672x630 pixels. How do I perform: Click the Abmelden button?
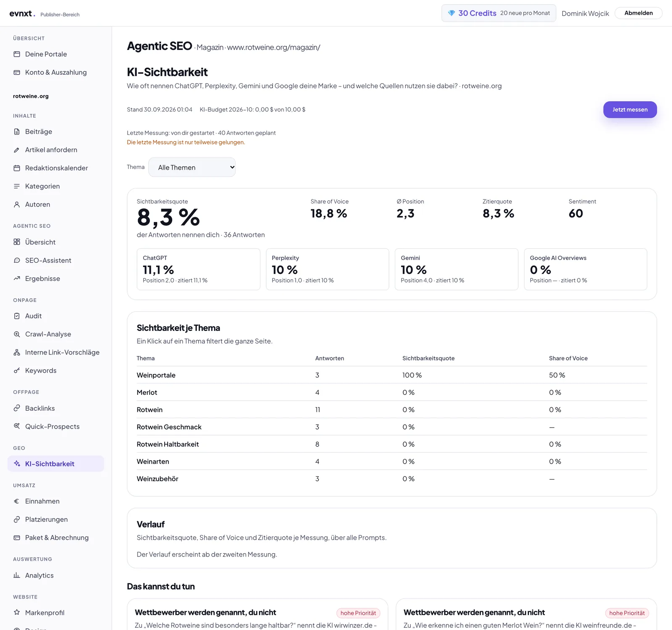click(x=638, y=13)
